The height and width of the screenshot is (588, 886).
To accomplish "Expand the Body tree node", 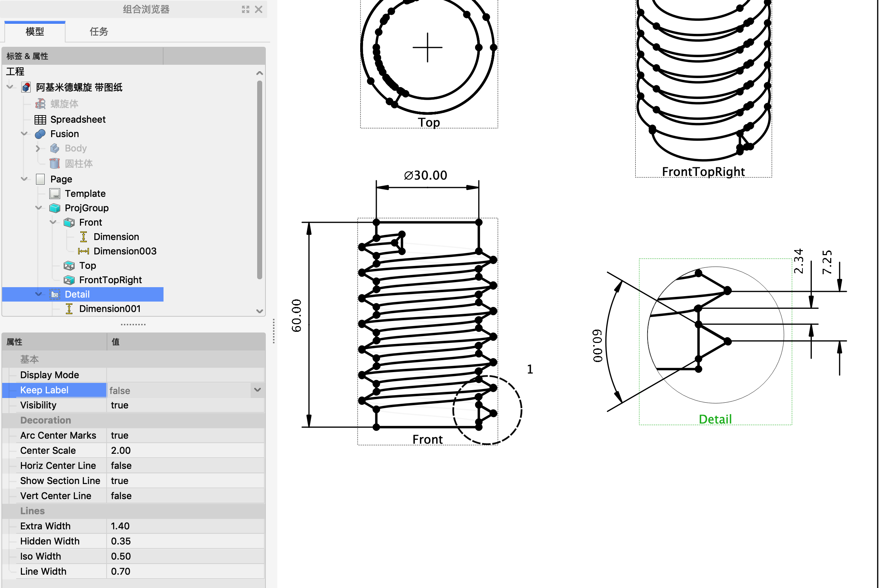I will coord(38,149).
